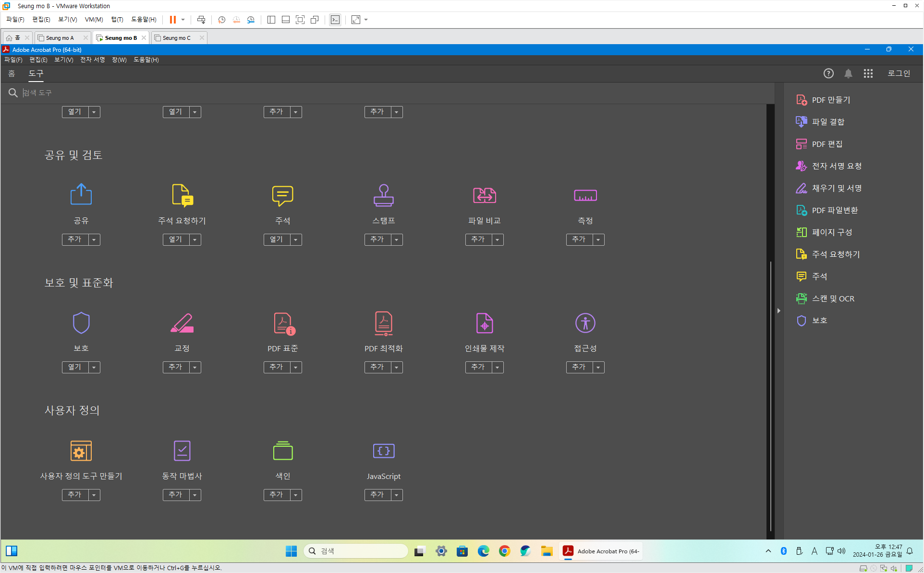Viewport: 924px width, 573px height.
Task: Open the JavaScript tool icon
Action: [383, 451]
